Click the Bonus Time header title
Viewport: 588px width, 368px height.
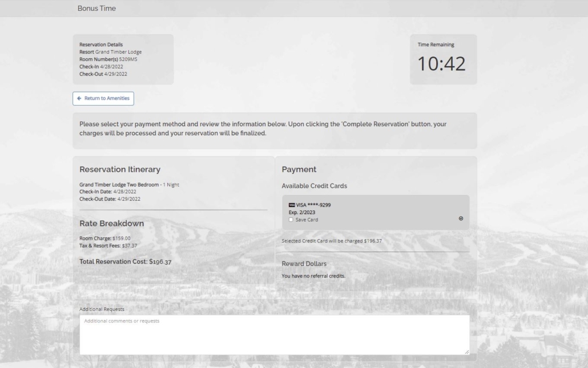point(96,8)
